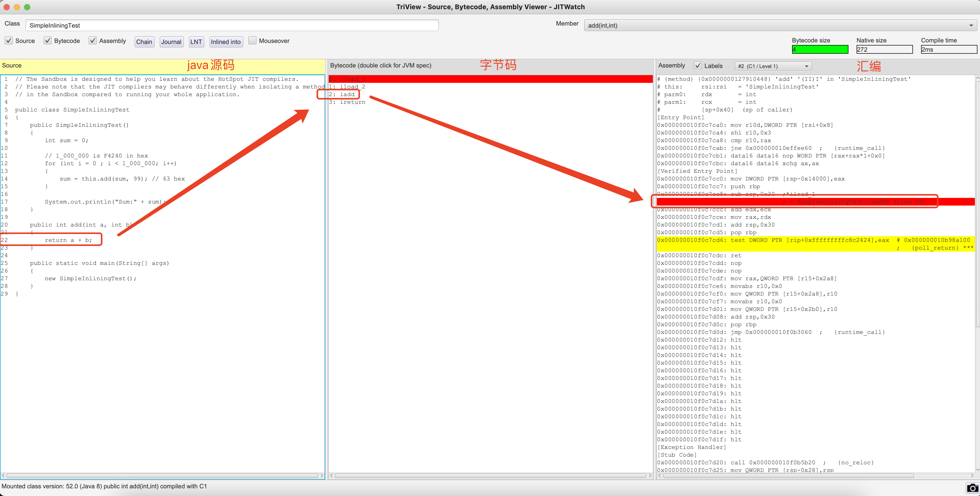Click the highlighted SimpleInliningTest::add assembly line

click(x=795, y=202)
